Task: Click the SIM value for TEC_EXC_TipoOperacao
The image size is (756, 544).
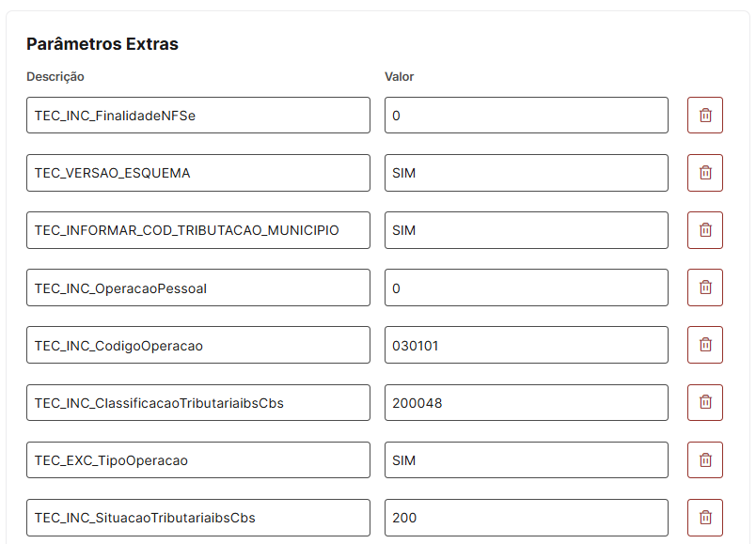Action: click(x=526, y=460)
